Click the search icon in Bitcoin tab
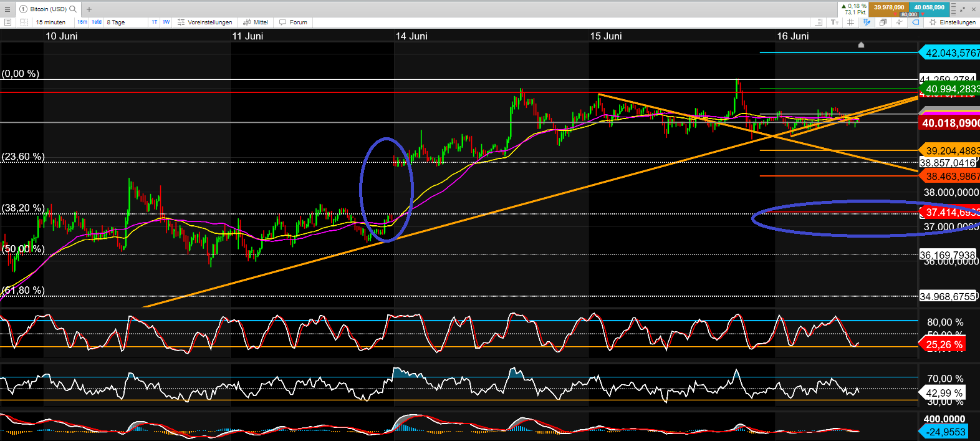 73,9
